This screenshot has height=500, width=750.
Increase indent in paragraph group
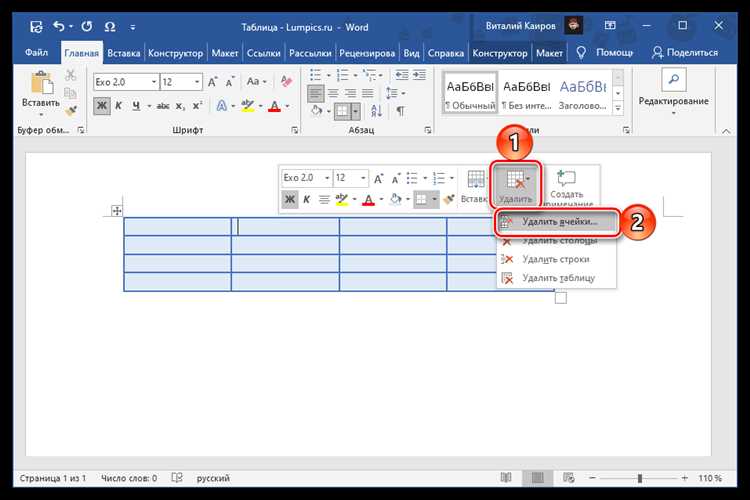tap(419, 75)
